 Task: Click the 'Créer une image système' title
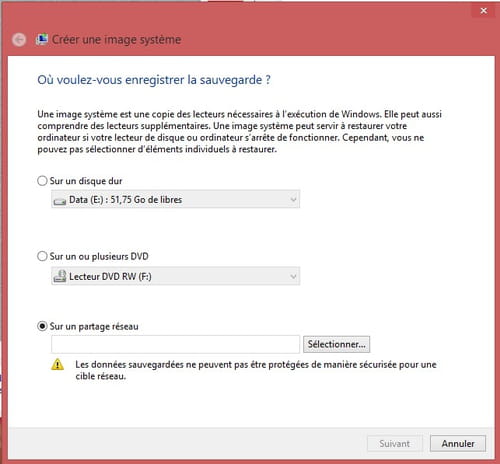tap(116, 39)
